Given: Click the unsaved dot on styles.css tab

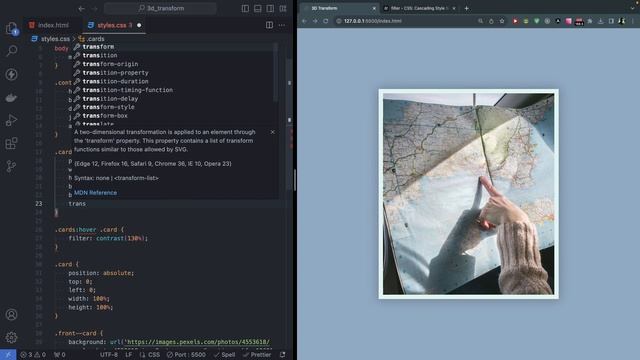Looking at the screenshot, I should pyautogui.click(x=139, y=25).
